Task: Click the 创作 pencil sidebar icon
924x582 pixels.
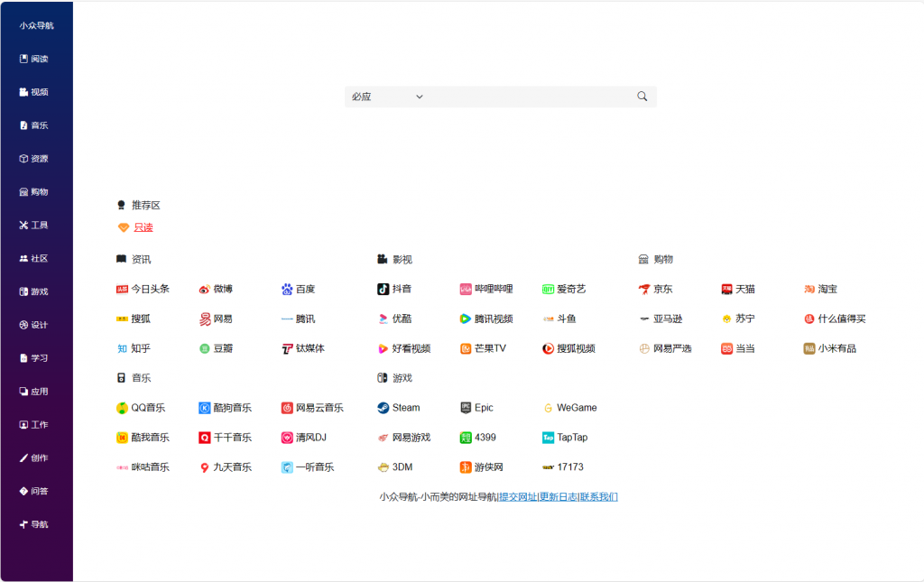Action: tap(23, 458)
